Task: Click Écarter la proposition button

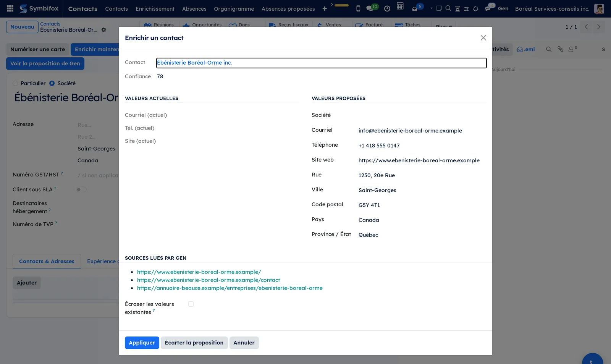Action: pyautogui.click(x=194, y=343)
